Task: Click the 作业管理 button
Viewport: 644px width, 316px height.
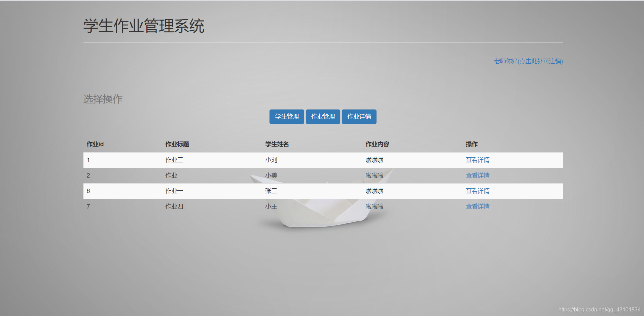Action: pos(323,117)
